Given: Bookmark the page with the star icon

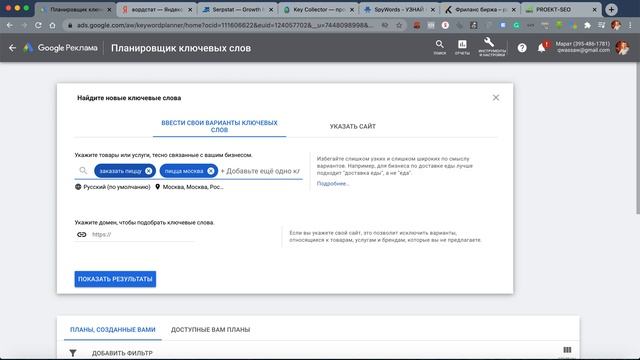Looking at the screenshot, I should coord(399,25).
